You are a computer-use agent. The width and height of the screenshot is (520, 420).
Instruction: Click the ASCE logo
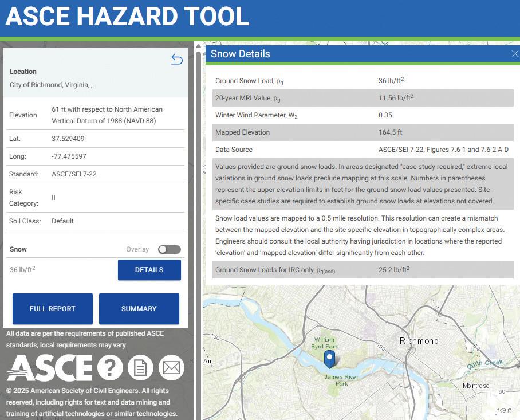click(x=49, y=368)
